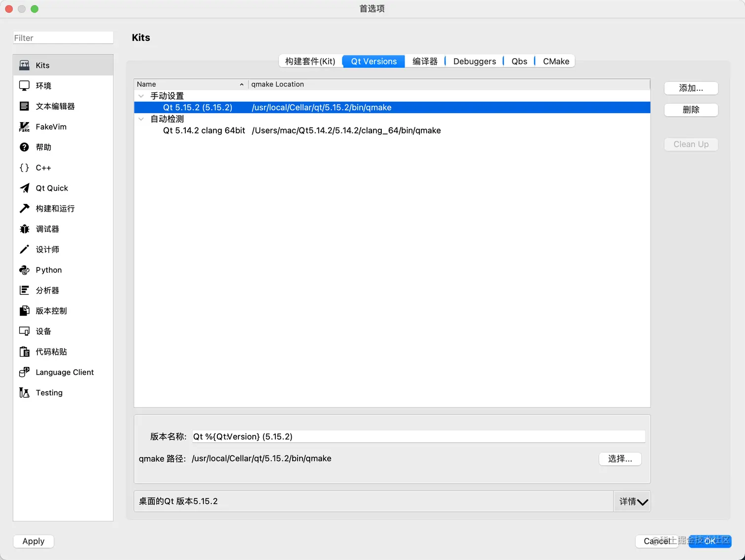Select the 分析器 category label
This screenshot has width=745, height=560.
(47, 290)
